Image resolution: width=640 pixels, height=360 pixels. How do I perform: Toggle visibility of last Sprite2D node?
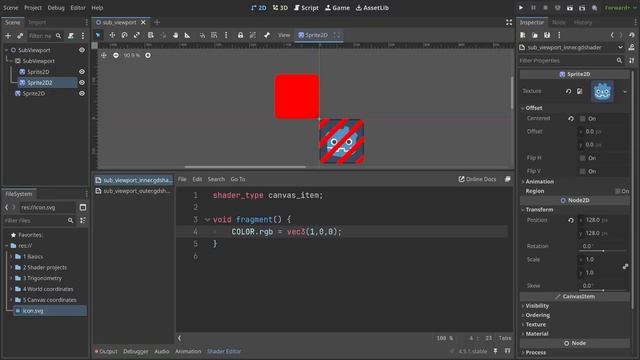tap(82, 93)
